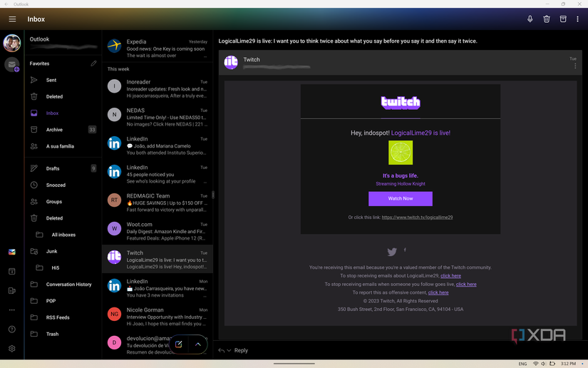This screenshot has width=588, height=368.
Task: Open the Nicole Gorman email
Action: point(157,317)
